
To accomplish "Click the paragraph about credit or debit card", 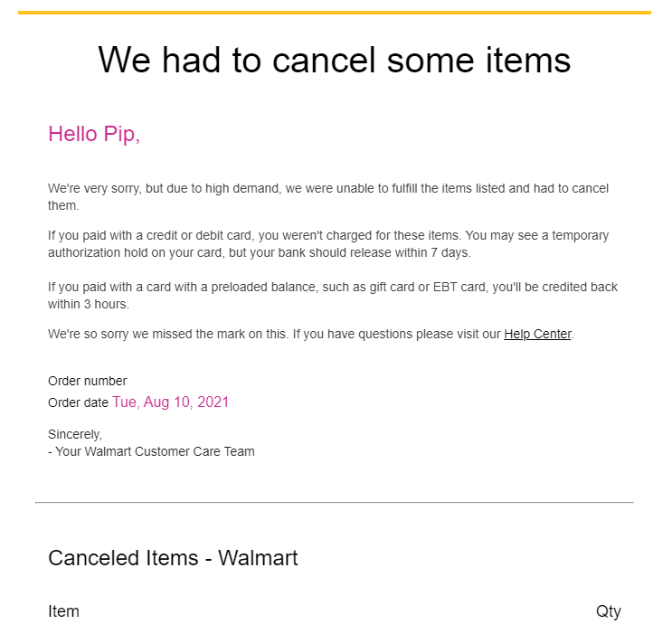I will 328,244.
